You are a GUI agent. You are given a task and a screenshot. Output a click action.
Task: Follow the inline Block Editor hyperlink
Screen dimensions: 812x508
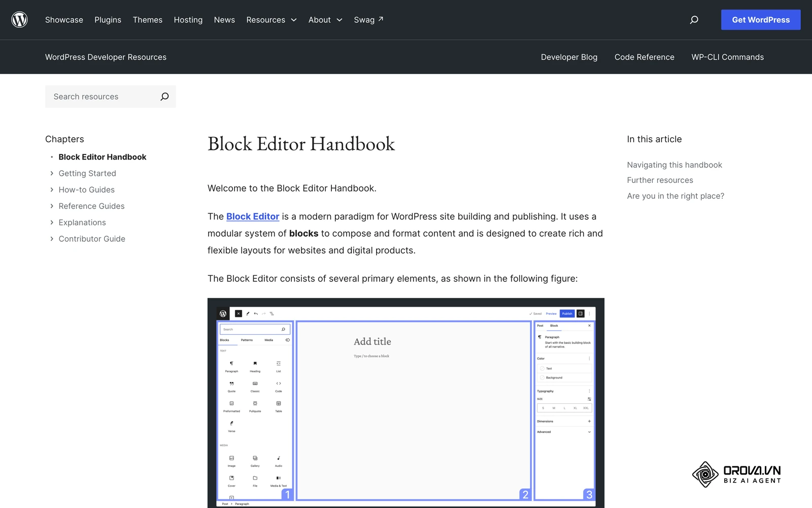coord(253,216)
